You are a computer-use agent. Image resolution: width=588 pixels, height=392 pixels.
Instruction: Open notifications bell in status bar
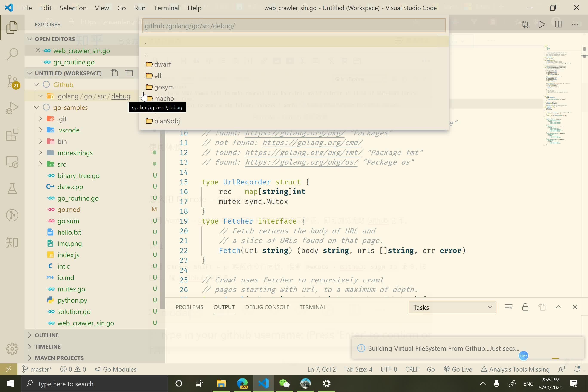coord(577,369)
